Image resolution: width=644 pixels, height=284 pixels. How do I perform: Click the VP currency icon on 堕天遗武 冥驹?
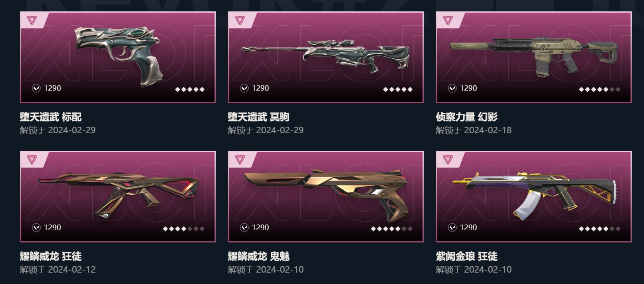coord(244,88)
